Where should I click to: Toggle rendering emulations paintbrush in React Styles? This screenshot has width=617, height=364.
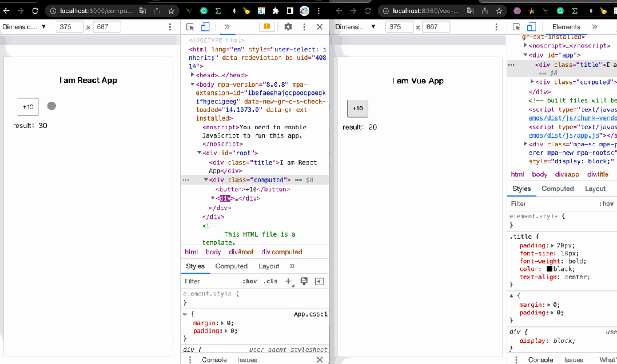tap(304, 281)
